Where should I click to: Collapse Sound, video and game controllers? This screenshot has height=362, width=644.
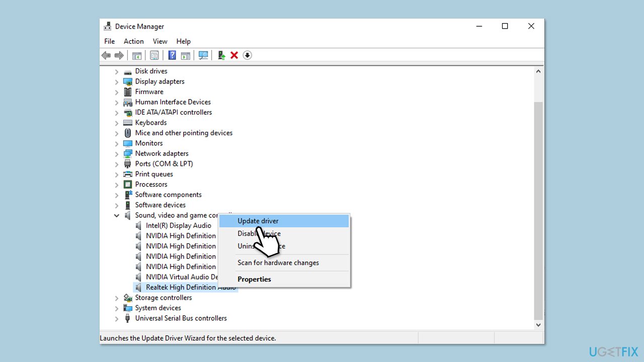point(117,216)
